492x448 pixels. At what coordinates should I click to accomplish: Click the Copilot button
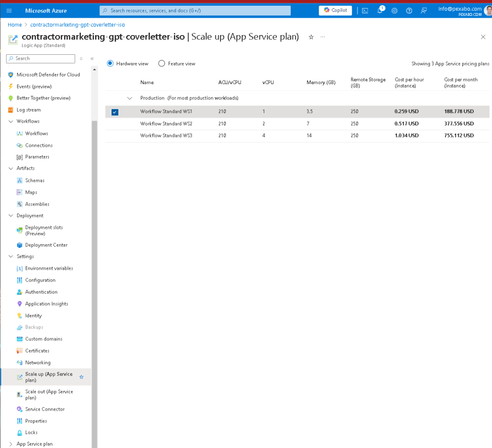click(x=335, y=11)
